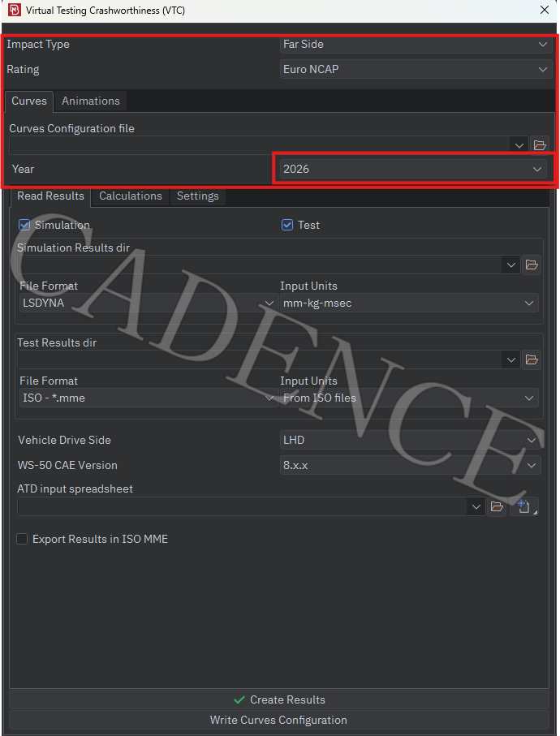Expand Simulation Results dir history arrow
Viewport: 560px width, 736px height.
511,265
